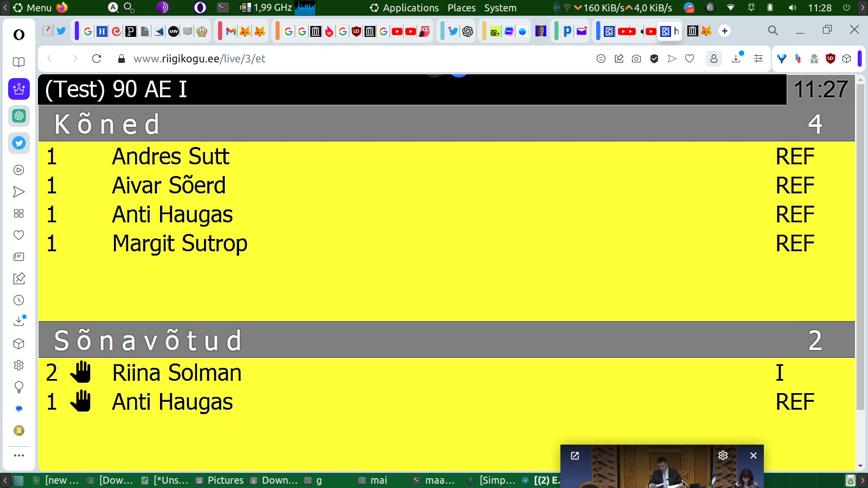868x488 pixels.
Task: Open the emoji reaction icon in address bar
Action: pos(601,59)
